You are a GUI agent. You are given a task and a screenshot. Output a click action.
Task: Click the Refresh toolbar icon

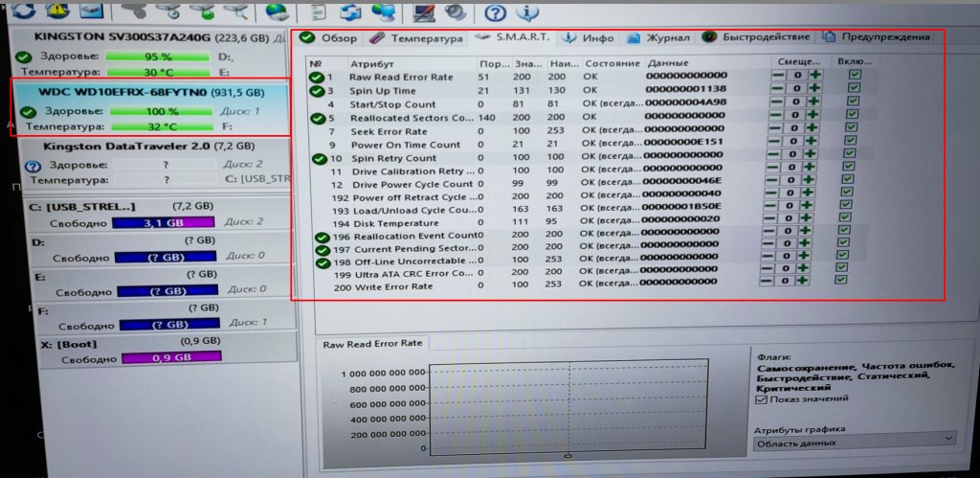(23, 11)
